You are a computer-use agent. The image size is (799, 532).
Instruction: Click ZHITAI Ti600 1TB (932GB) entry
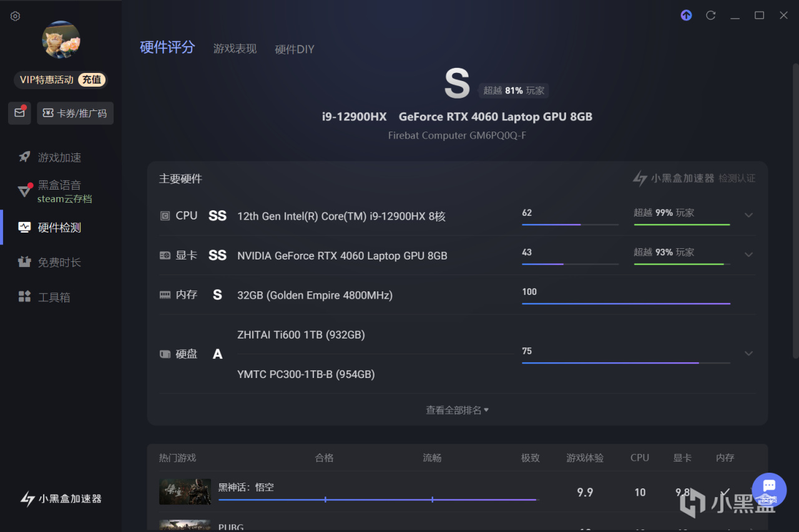(x=301, y=335)
